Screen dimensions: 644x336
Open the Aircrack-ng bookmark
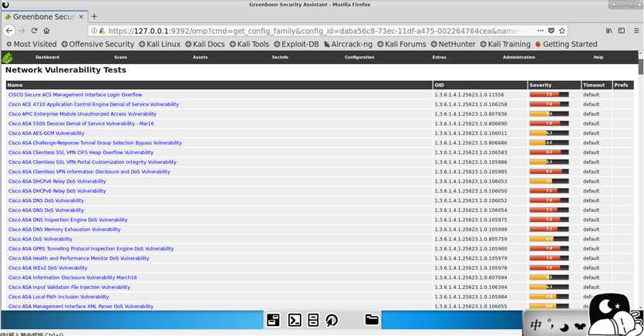[348, 44]
